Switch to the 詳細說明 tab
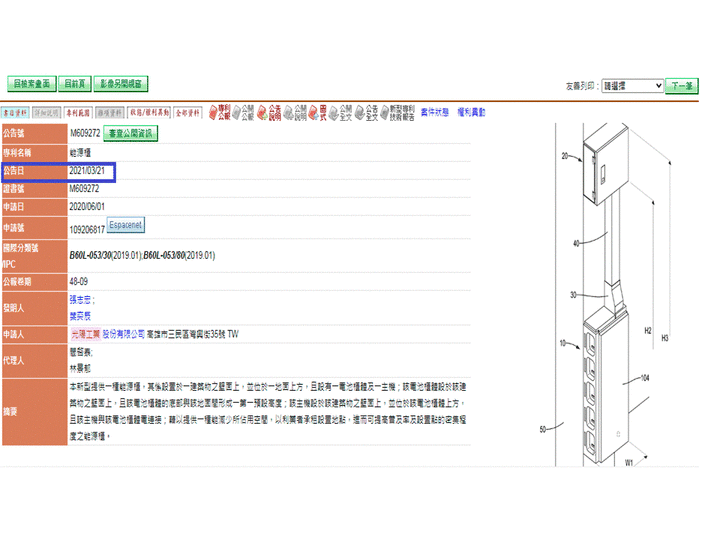Image resolution: width=720 pixels, height=540 pixels. tap(46, 112)
